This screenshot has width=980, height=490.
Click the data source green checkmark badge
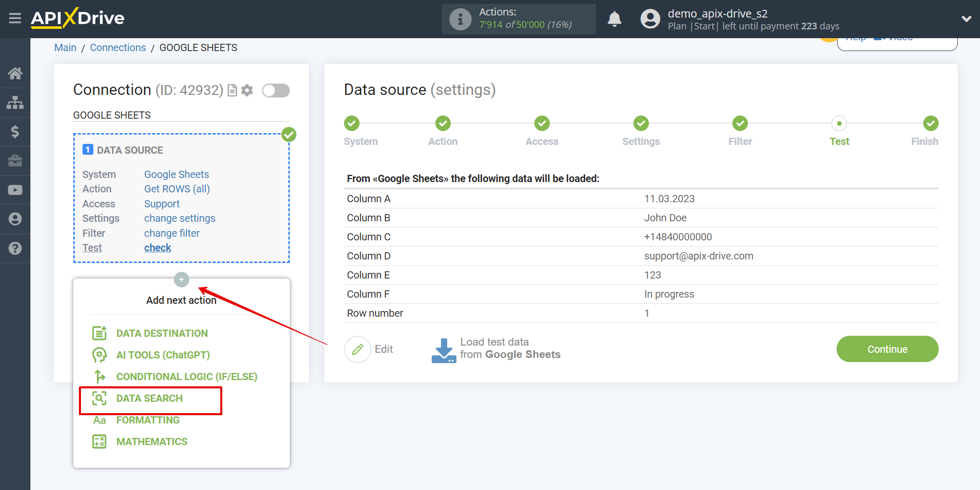tap(289, 135)
